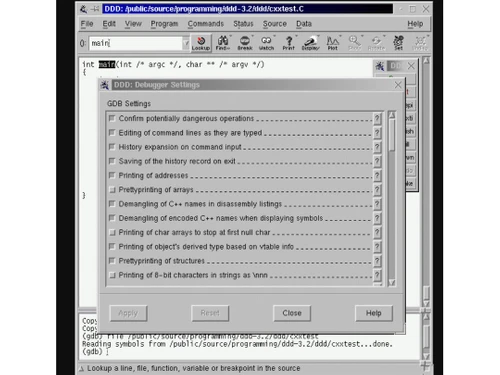Click the Help button in dialog

pos(374,313)
